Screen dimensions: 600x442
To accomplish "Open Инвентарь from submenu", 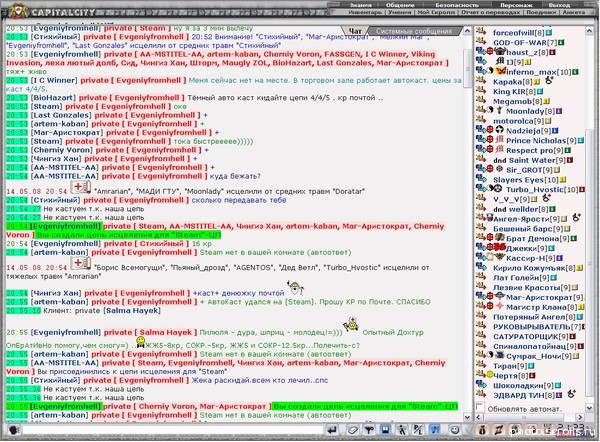I will click(365, 12).
